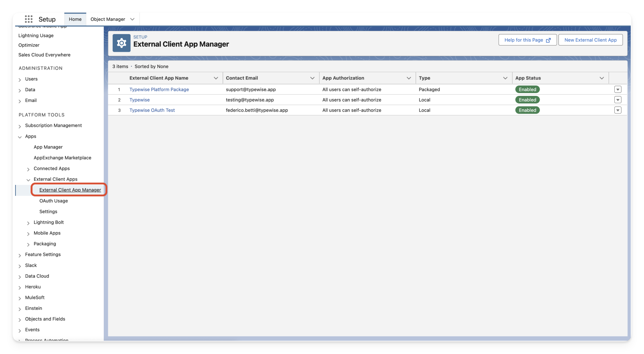Expand the Lightning Bolt tree node
Viewport: 644px width, 354px height.
28,223
